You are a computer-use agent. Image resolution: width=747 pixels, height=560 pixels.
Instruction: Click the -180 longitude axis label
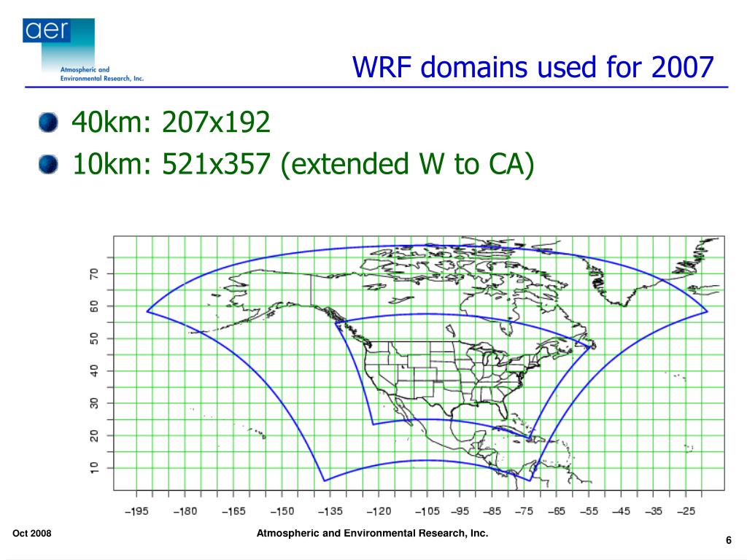point(185,511)
